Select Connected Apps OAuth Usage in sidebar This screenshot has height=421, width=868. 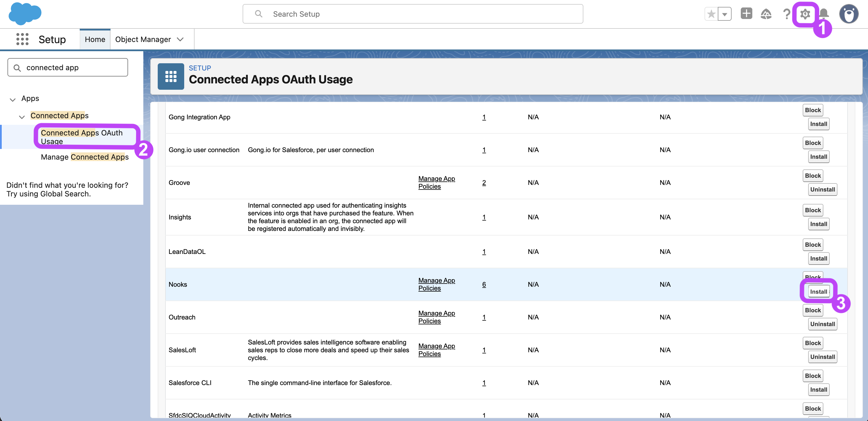(x=82, y=137)
